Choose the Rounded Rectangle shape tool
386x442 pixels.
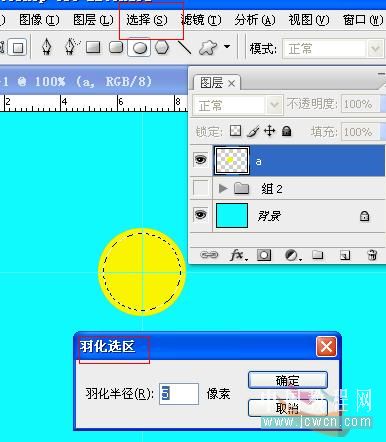116,47
